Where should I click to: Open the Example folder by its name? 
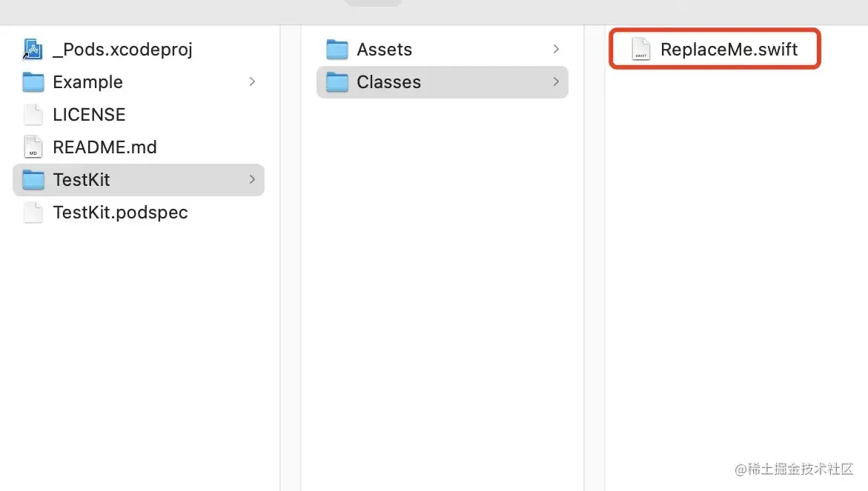click(87, 82)
